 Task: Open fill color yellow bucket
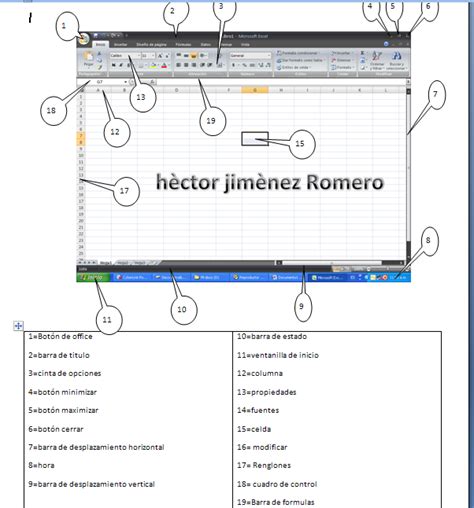(x=153, y=65)
